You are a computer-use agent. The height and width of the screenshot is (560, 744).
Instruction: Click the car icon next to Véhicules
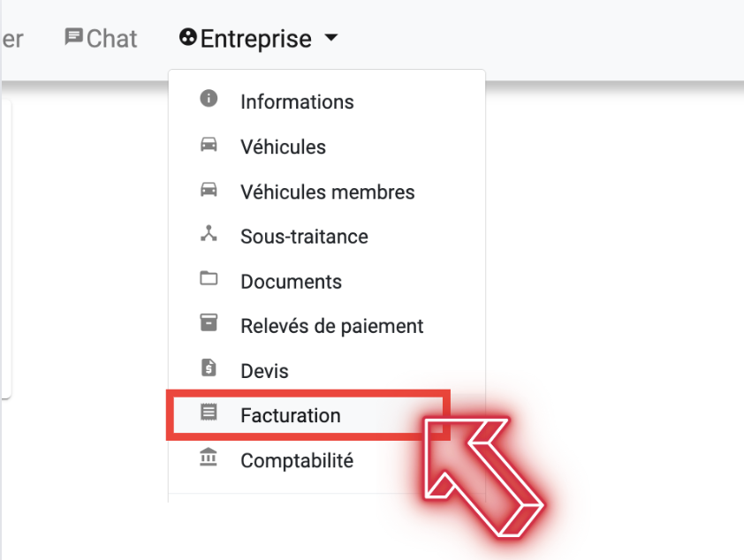[x=209, y=144]
